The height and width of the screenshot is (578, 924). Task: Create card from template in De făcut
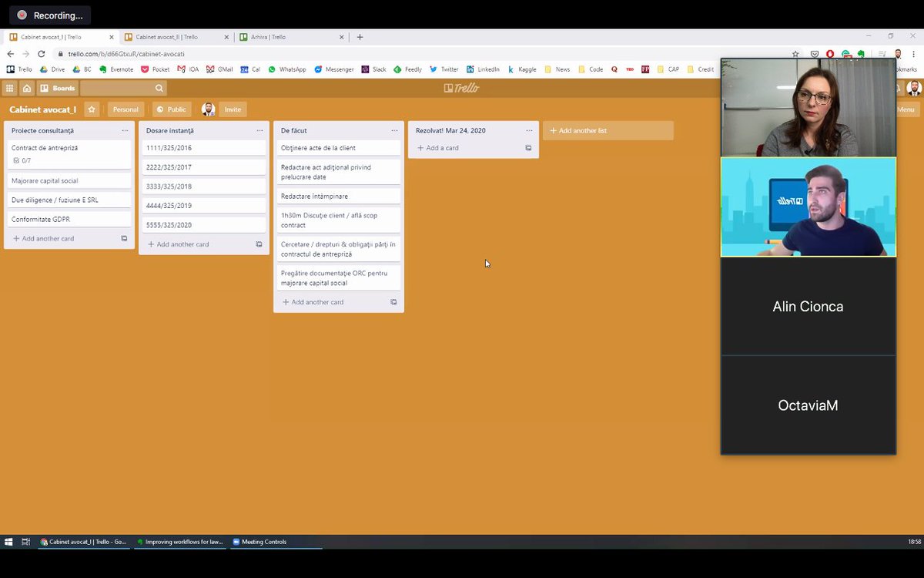coord(393,302)
